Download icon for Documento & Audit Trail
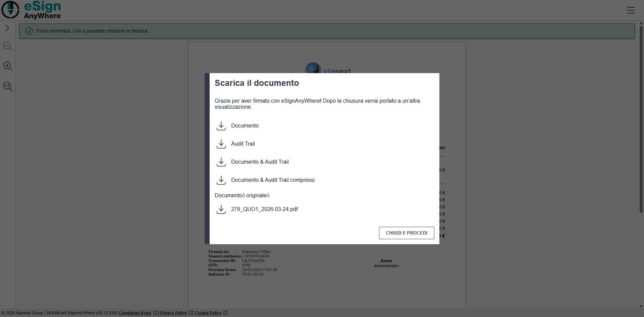This screenshot has height=317, width=644. tap(221, 162)
